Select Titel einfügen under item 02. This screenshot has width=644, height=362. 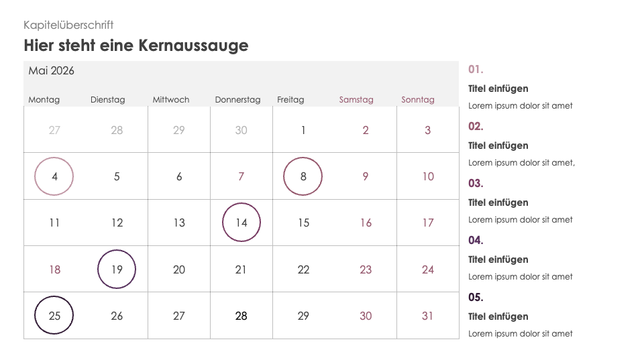pos(498,145)
